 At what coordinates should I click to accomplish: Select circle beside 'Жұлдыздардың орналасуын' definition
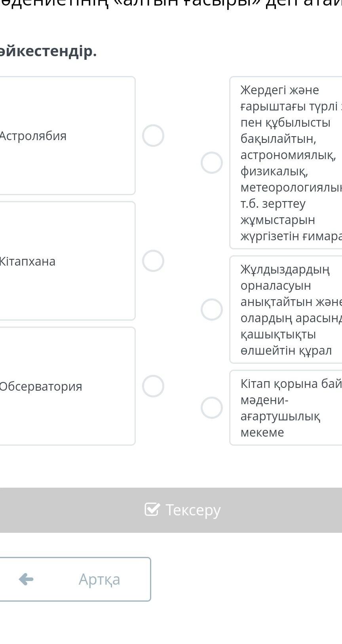tap(212, 310)
